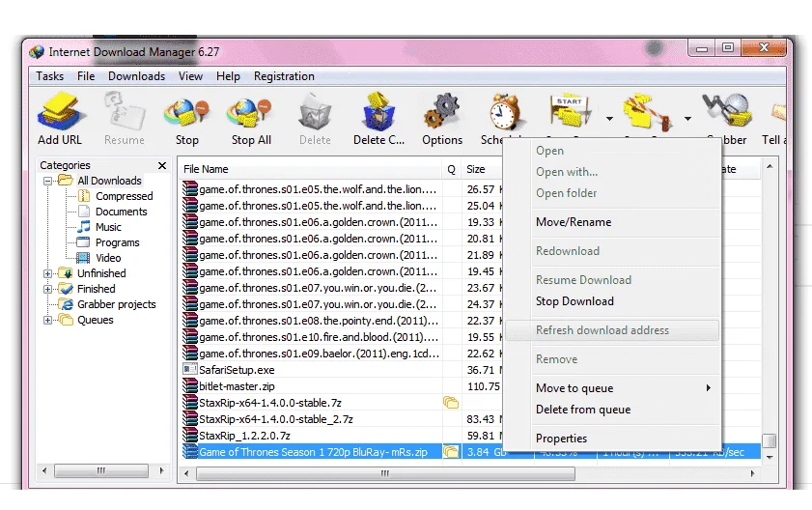Click the Music category note icon
Viewport: 812px width, 510px height.
[83, 227]
